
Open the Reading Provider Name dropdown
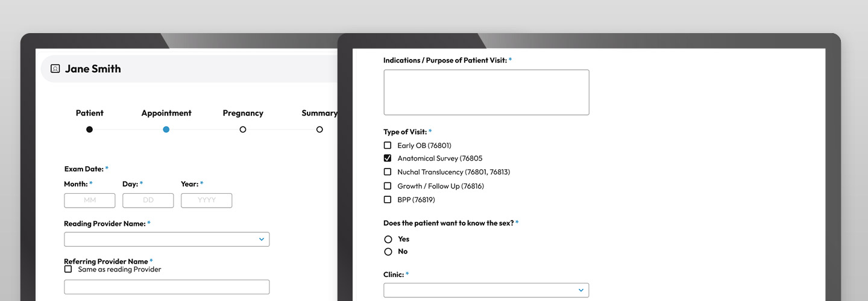(166, 239)
